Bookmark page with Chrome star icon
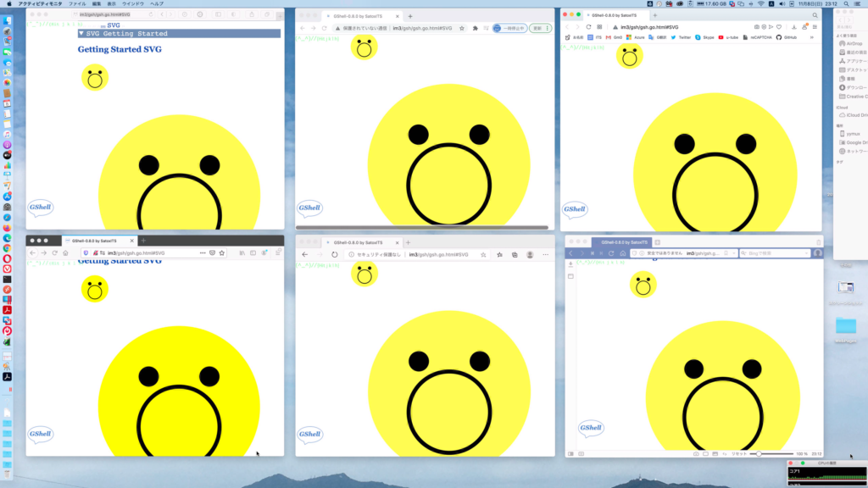Image resolution: width=868 pixels, height=488 pixels. [x=462, y=28]
